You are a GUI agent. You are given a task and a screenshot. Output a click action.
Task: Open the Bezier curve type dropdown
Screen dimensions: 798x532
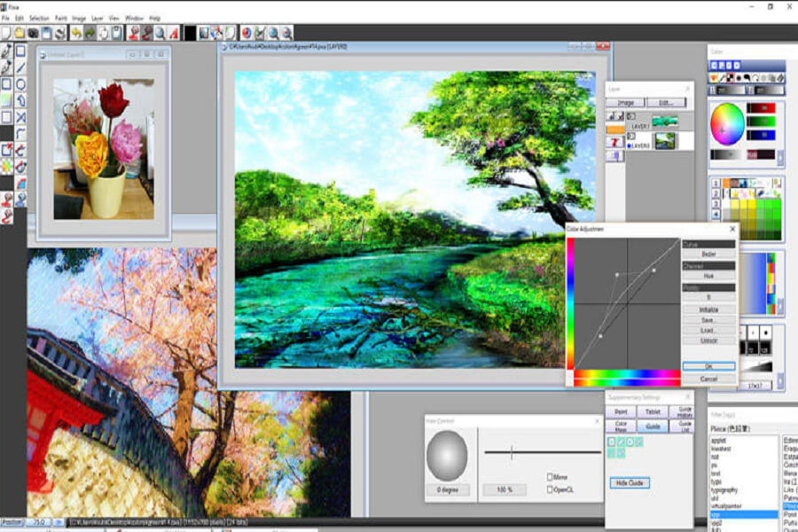coord(708,254)
